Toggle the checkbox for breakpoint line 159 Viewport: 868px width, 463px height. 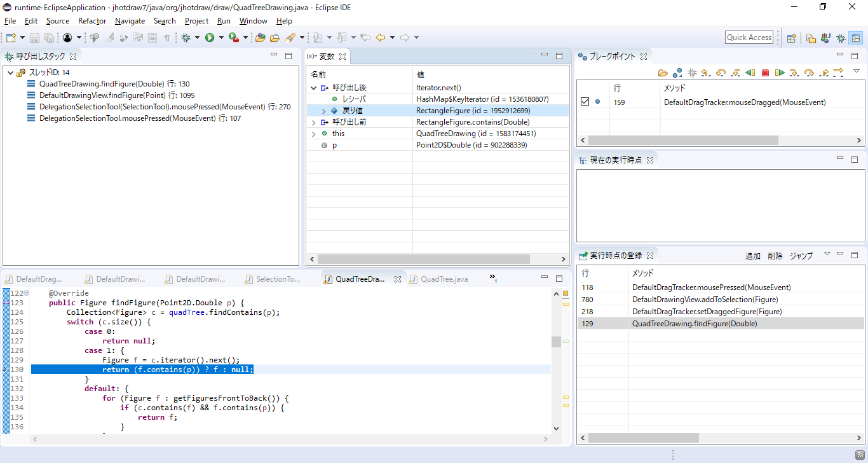tap(585, 102)
